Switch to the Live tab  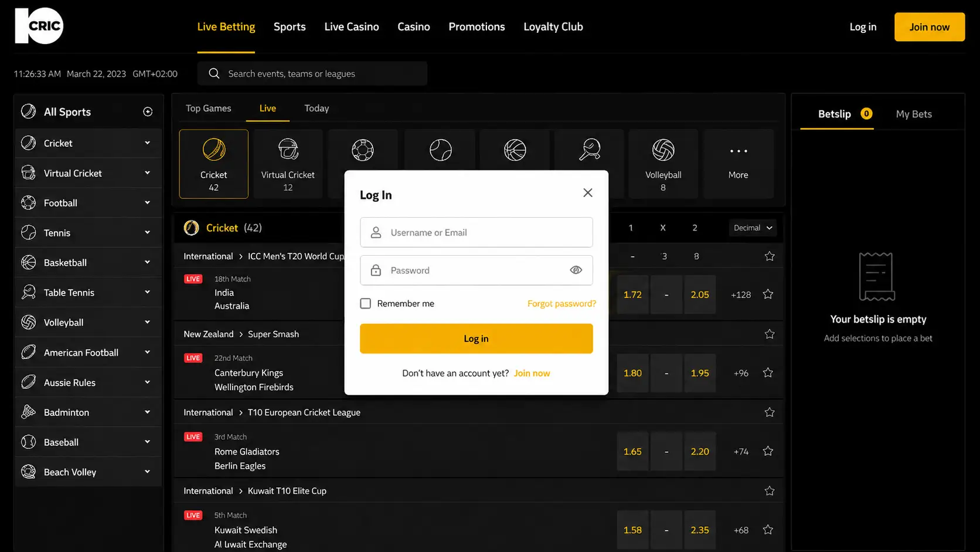click(268, 108)
